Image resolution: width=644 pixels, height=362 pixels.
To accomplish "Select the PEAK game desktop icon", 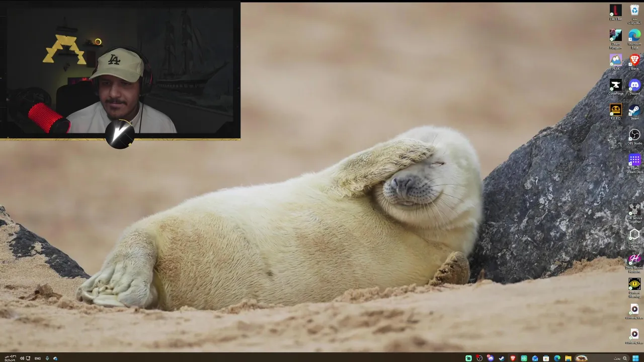I will pyautogui.click(x=615, y=62).
